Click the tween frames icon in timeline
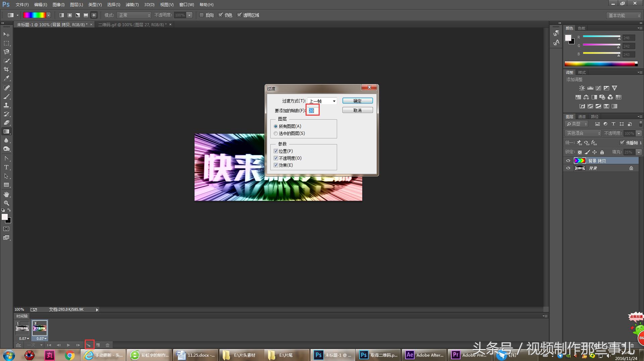The image size is (644, 361). pos(89,345)
